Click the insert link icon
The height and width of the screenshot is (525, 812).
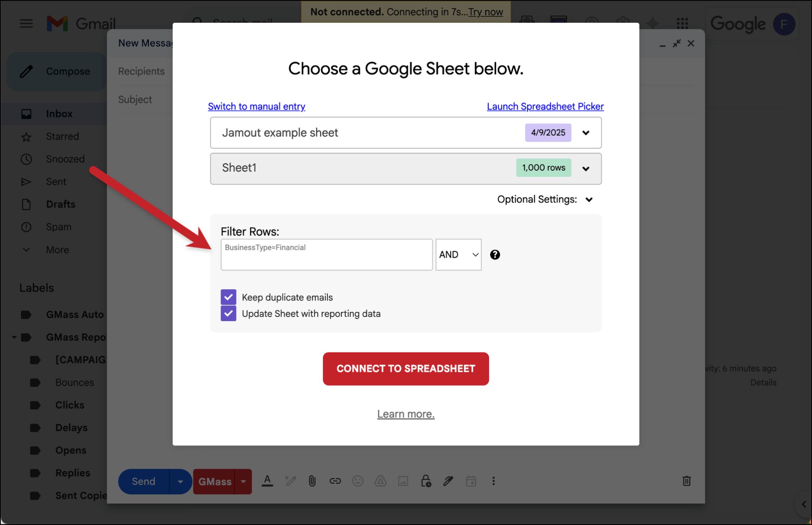[x=335, y=481]
